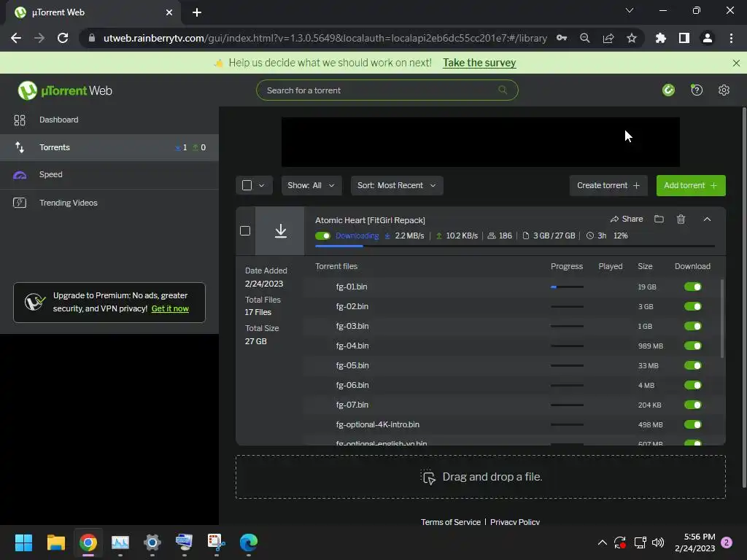Click the password key icon in address bar

point(562,38)
